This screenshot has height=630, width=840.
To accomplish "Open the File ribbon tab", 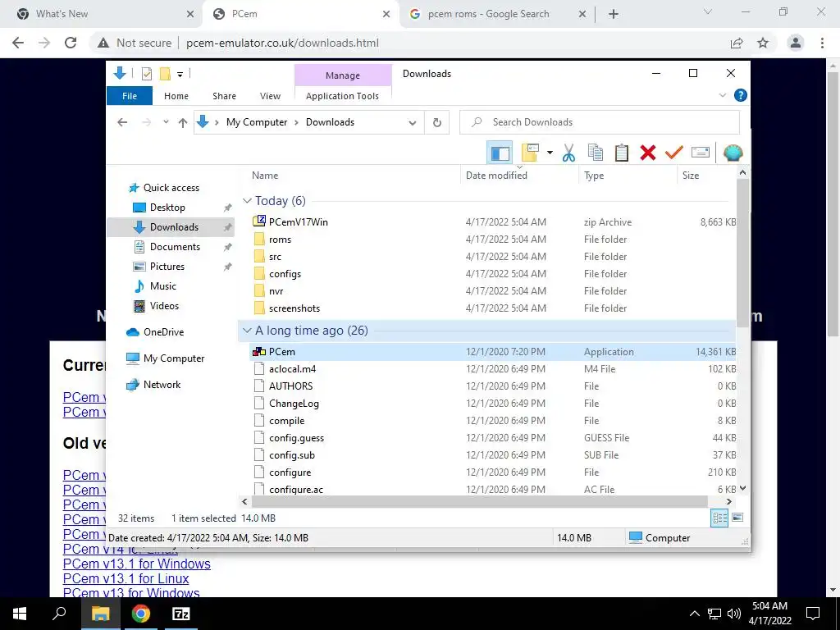I will pos(130,96).
